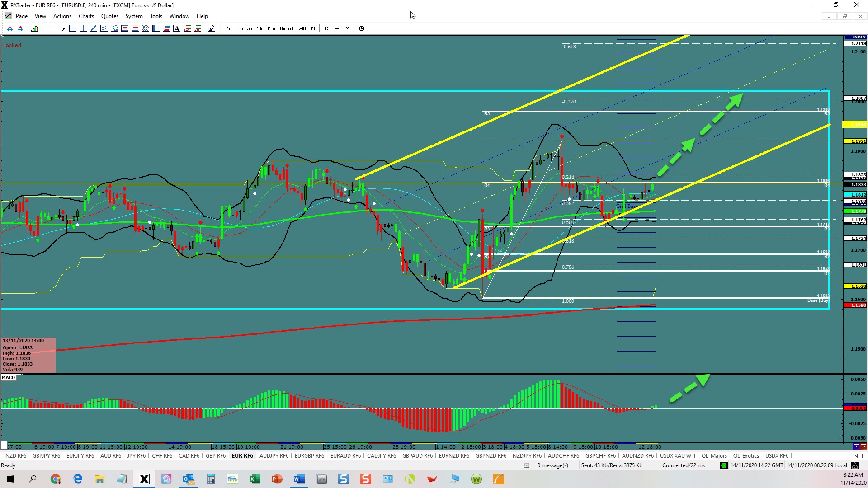Open the Page menu
The image size is (868, 488).
pyautogui.click(x=21, y=16)
